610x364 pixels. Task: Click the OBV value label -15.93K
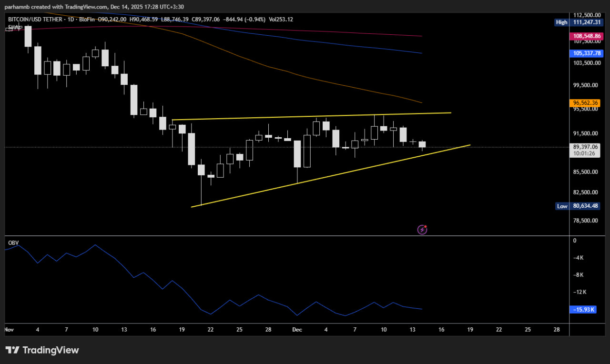point(583,310)
